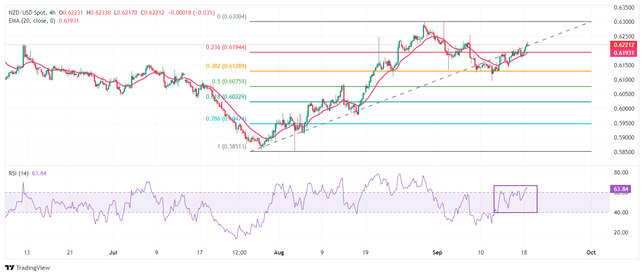Click the 0.58500 price axis label
Screen dimensions: 644x276
(x=624, y=152)
